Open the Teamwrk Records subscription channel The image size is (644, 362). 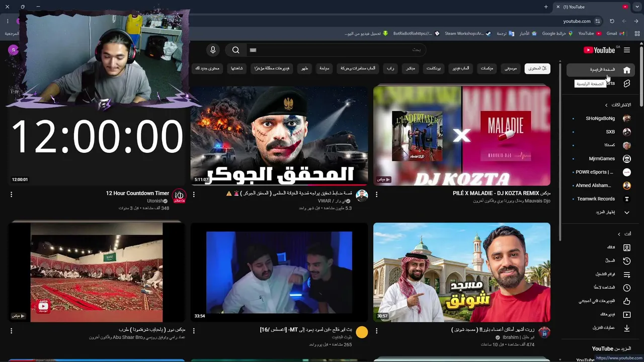click(x=601, y=199)
